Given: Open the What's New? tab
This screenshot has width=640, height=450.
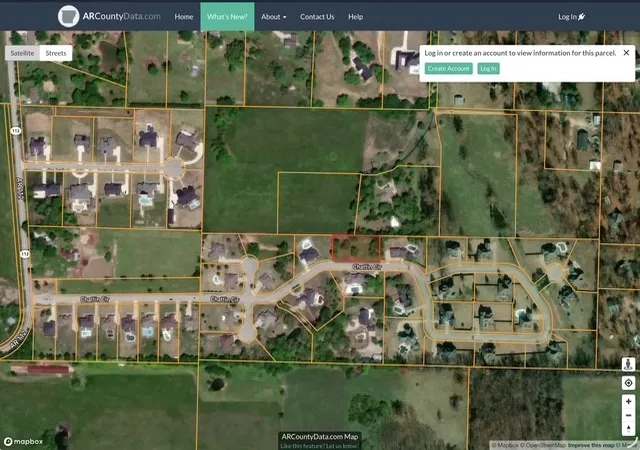Looking at the screenshot, I should (x=227, y=17).
